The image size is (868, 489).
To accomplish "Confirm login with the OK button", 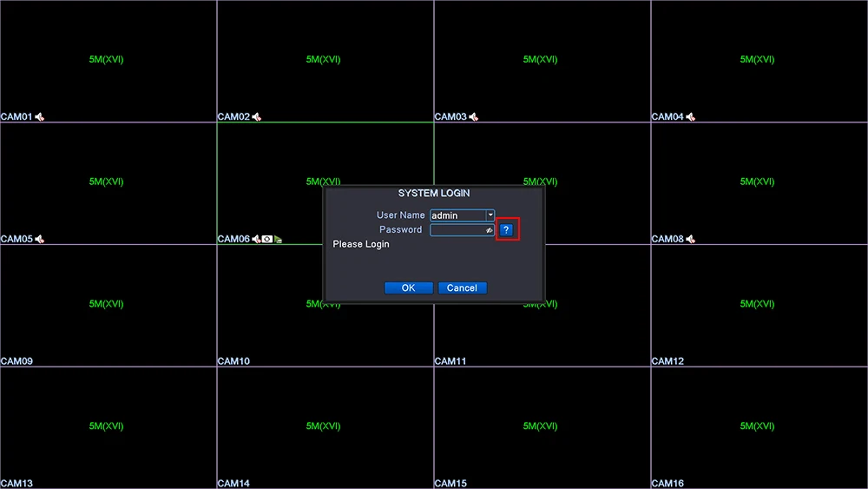I will point(409,288).
